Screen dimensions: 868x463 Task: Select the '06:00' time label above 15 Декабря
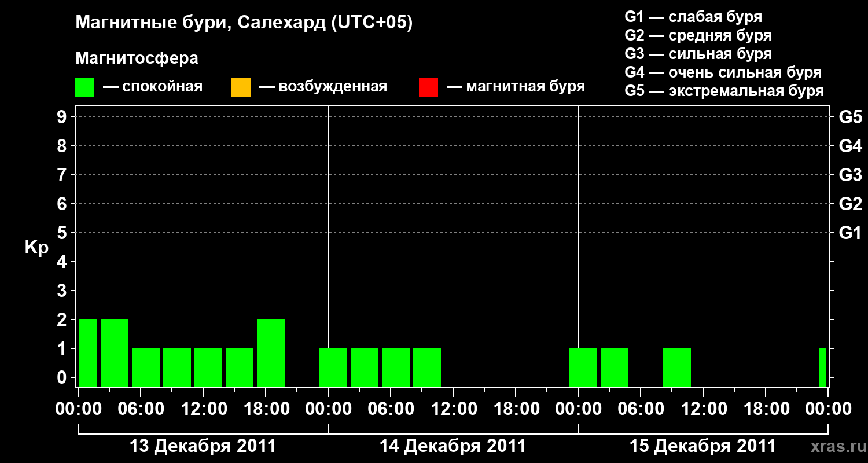pos(641,409)
